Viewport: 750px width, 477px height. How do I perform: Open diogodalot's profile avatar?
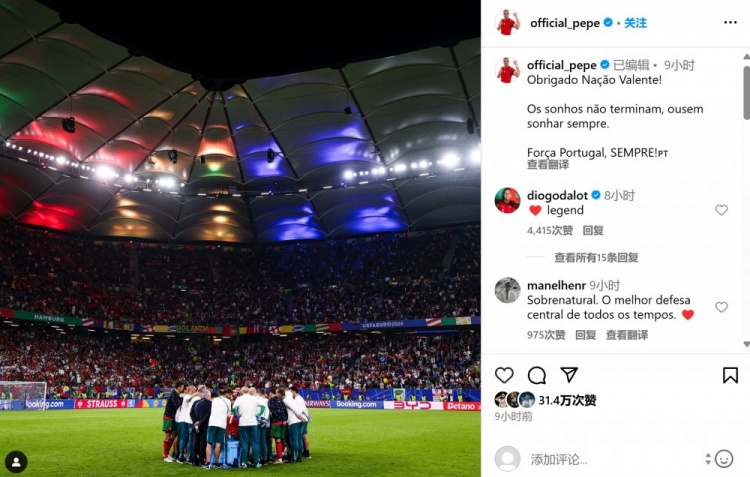pyautogui.click(x=507, y=200)
